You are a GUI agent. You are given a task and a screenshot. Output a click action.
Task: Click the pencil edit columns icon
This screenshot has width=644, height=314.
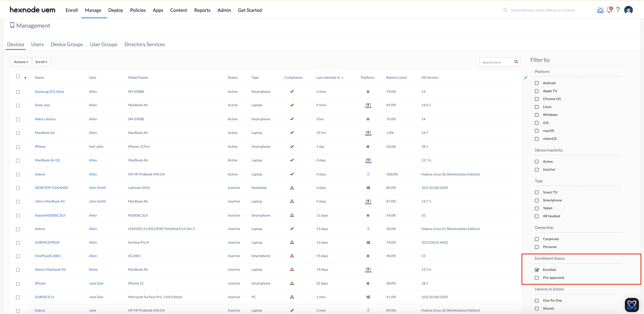525,78
